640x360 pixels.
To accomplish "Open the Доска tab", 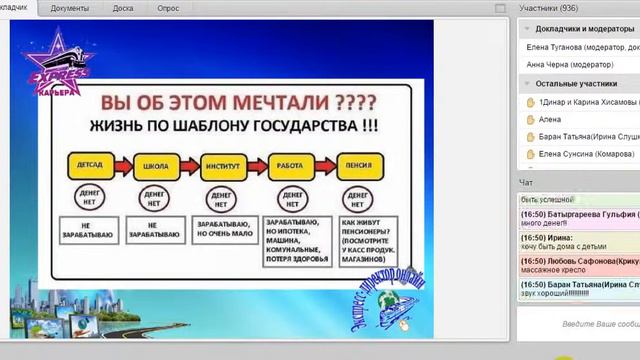I will (123, 8).
